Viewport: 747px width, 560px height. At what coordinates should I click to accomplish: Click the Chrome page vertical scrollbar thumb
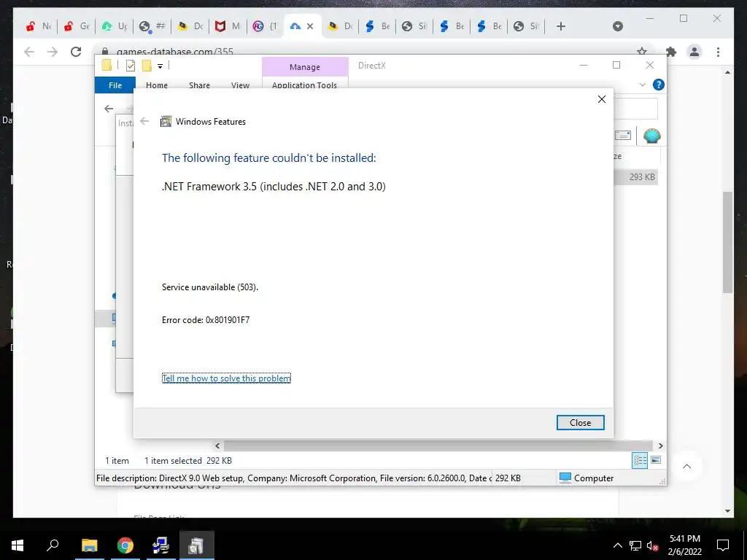tap(727, 242)
